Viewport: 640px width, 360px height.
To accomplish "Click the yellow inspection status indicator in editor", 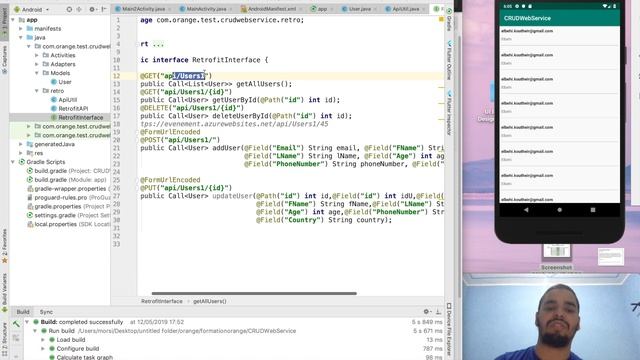I will [441, 20].
